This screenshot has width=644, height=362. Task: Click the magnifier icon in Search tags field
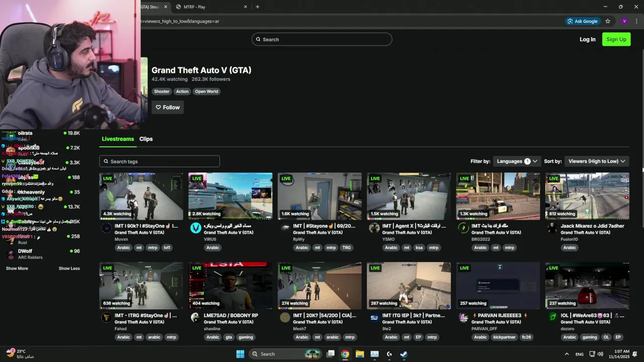(x=106, y=161)
